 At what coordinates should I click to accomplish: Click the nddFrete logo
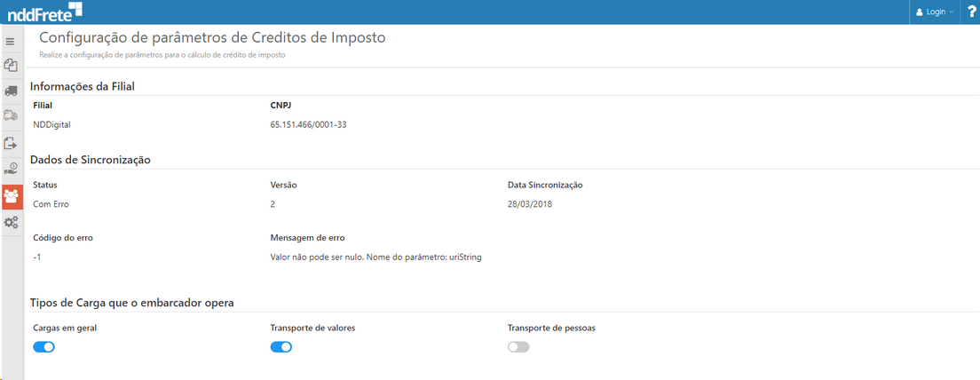[45, 11]
